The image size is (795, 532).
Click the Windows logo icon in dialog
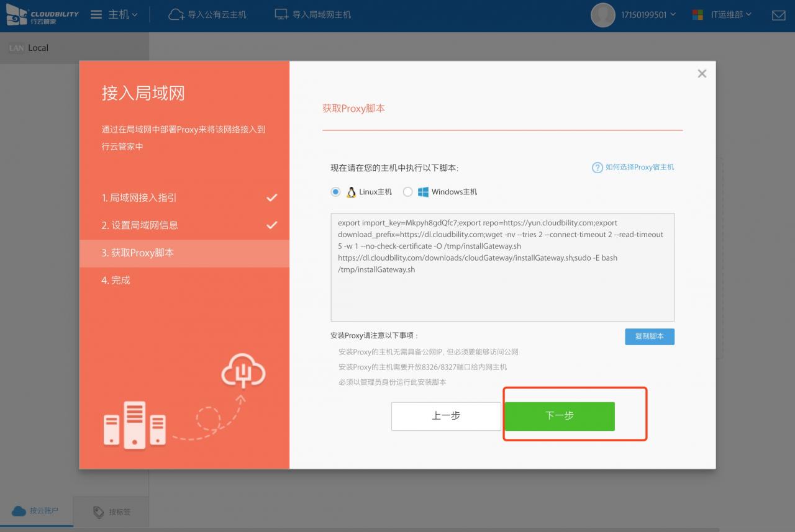pyautogui.click(x=423, y=192)
